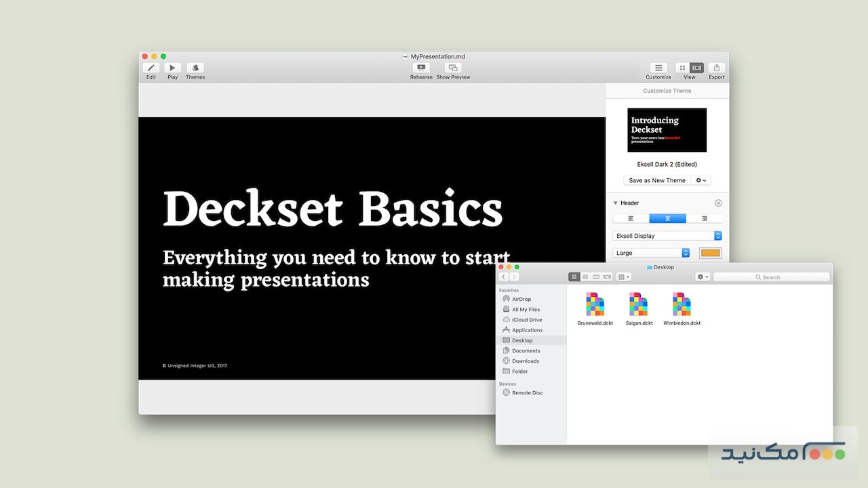Collapse the Header section triangle

tap(615, 203)
